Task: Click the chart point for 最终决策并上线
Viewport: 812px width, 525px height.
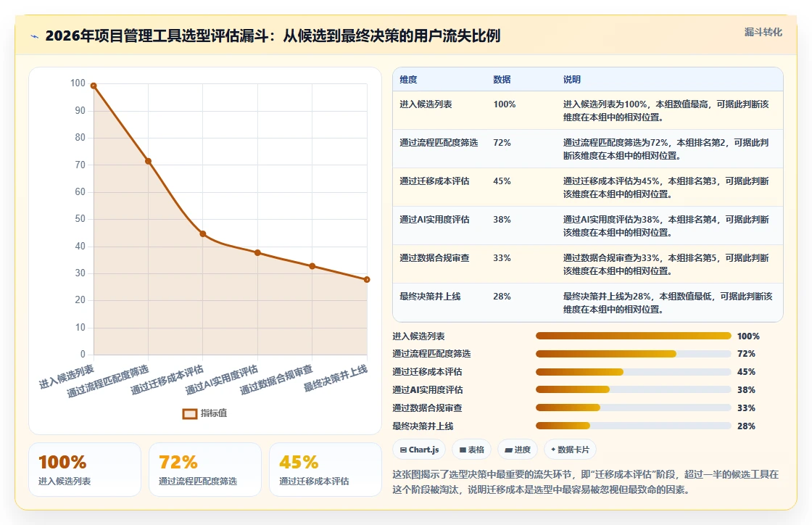Action: (367, 280)
